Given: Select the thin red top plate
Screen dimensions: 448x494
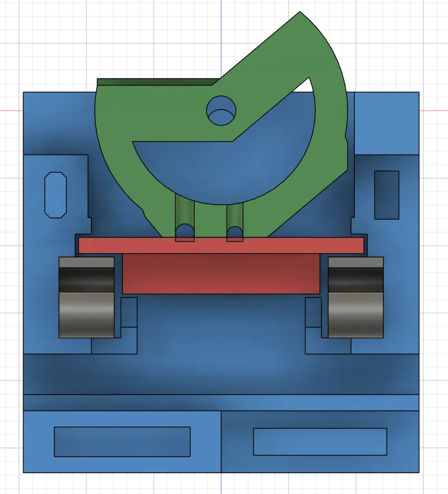Looking at the screenshot, I should (x=221, y=246).
